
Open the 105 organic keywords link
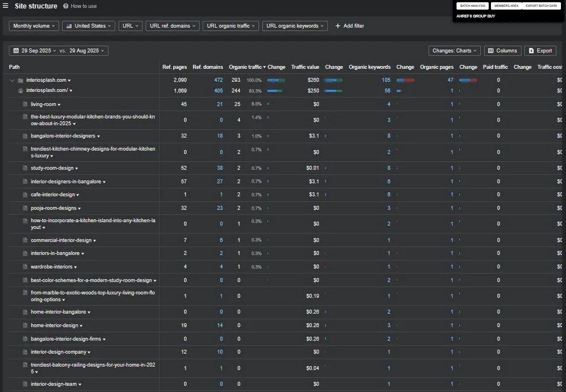coord(386,80)
